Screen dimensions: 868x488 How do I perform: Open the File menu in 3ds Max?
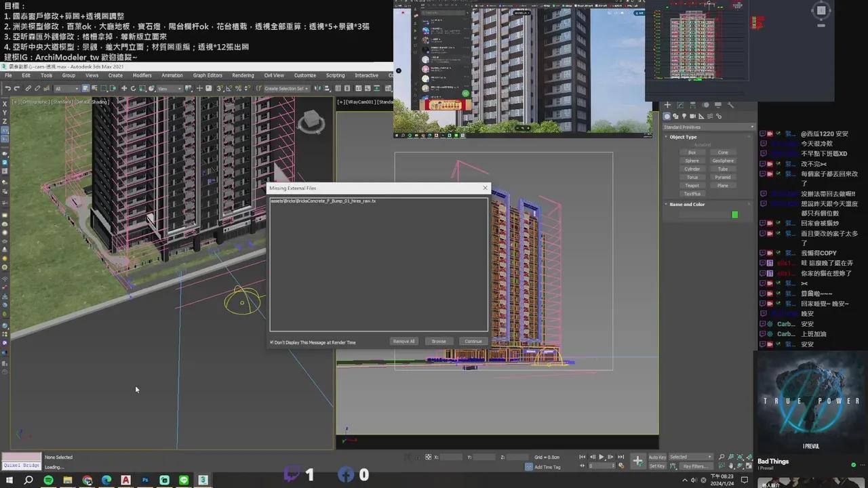tap(8, 75)
